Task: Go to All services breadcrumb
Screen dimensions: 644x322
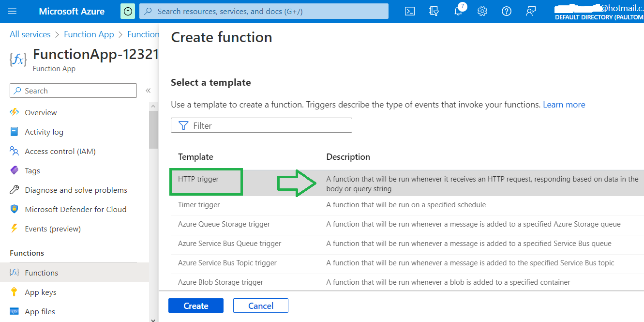Action: [30, 34]
